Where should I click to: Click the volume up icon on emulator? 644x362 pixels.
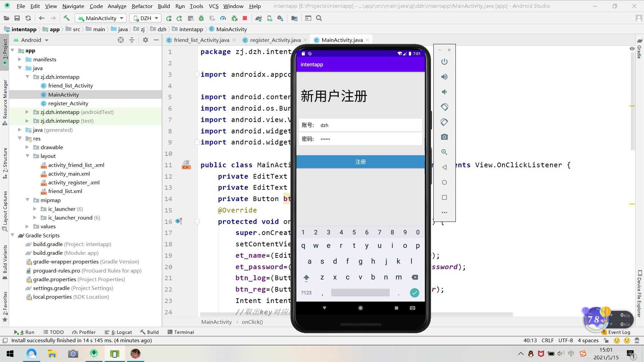[x=444, y=76]
